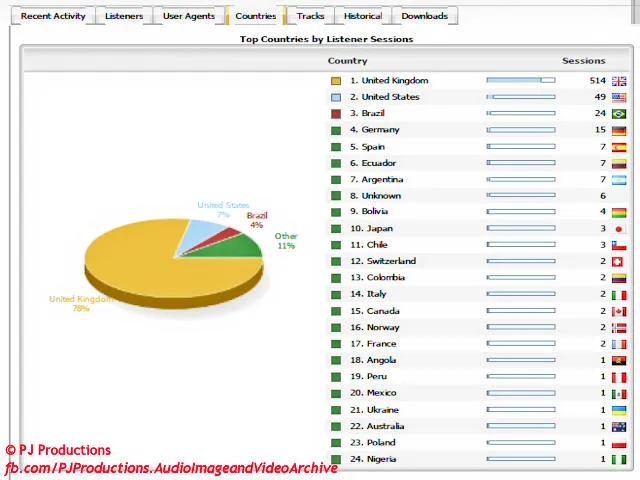
Task: Click the Germany flag icon
Action: click(x=619, y=130)
